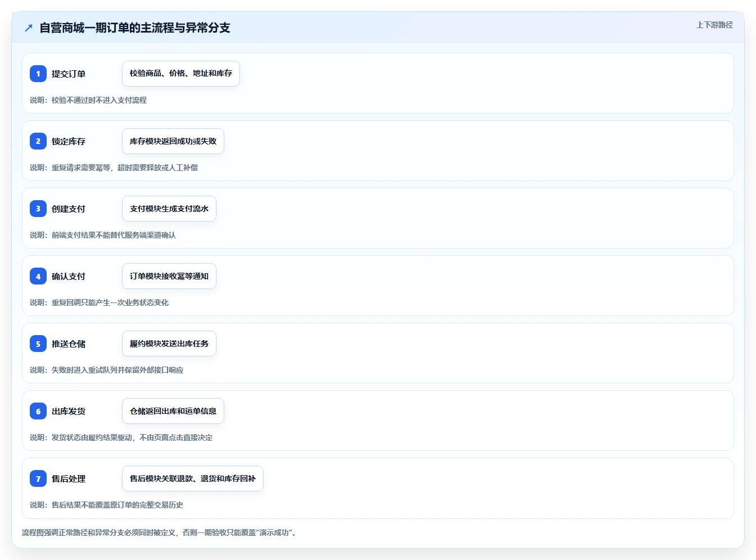Click the footer sentence starting with 流程图强调

click(x=159, y=532)
